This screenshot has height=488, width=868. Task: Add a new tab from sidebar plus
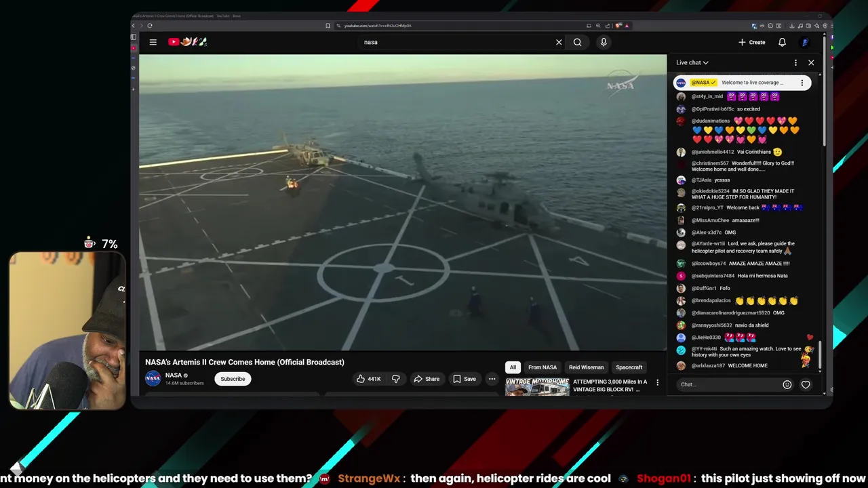134,89
